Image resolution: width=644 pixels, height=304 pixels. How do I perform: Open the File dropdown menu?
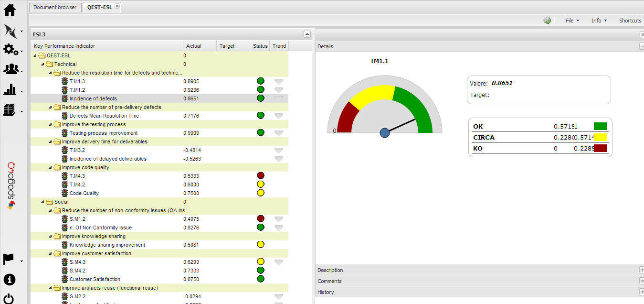572,21
